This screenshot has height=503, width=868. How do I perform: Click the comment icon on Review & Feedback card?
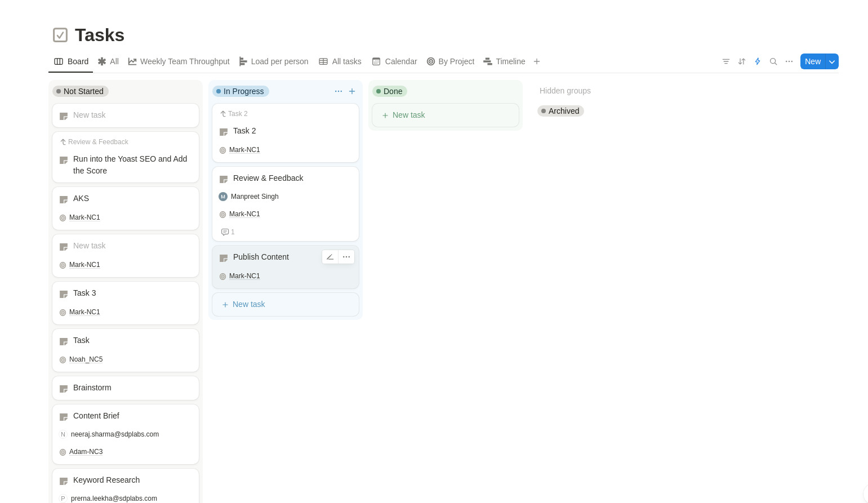[225, 232]
